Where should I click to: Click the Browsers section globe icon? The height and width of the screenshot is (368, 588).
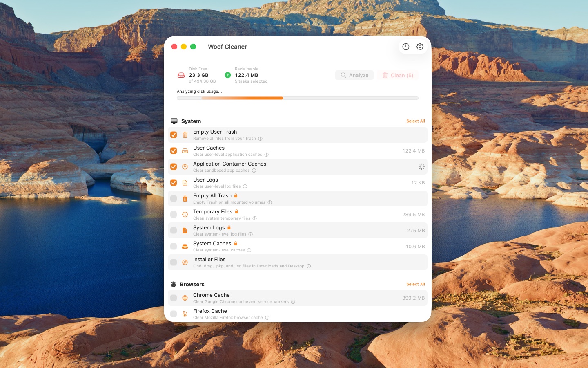174,284
